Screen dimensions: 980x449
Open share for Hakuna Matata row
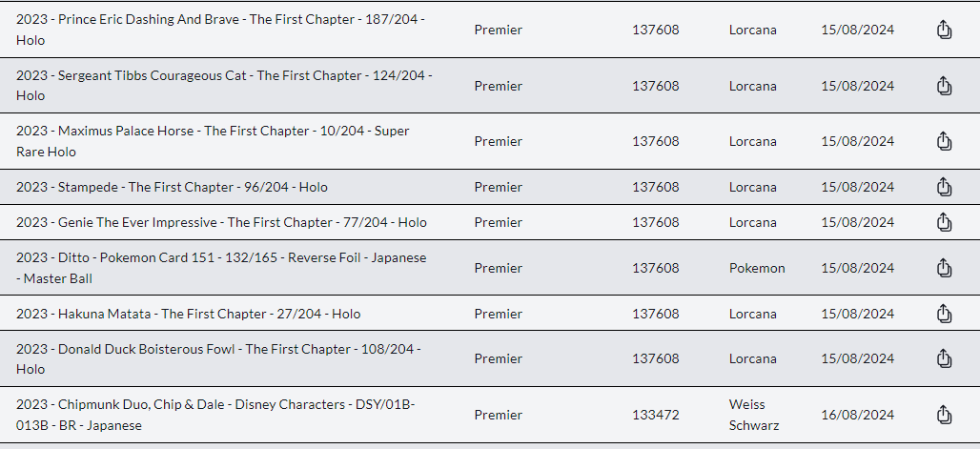pyautogui.click(x=945, y=314)
